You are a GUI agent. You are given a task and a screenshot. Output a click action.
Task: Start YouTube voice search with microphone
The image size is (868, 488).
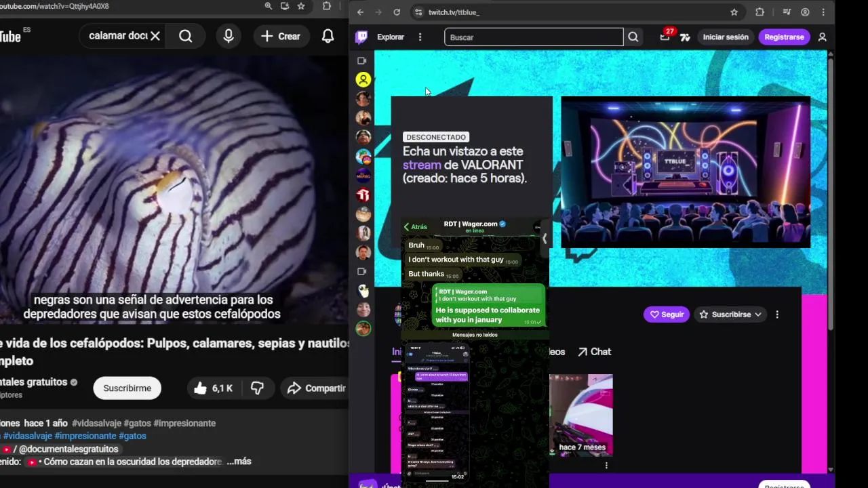[229, 37]
